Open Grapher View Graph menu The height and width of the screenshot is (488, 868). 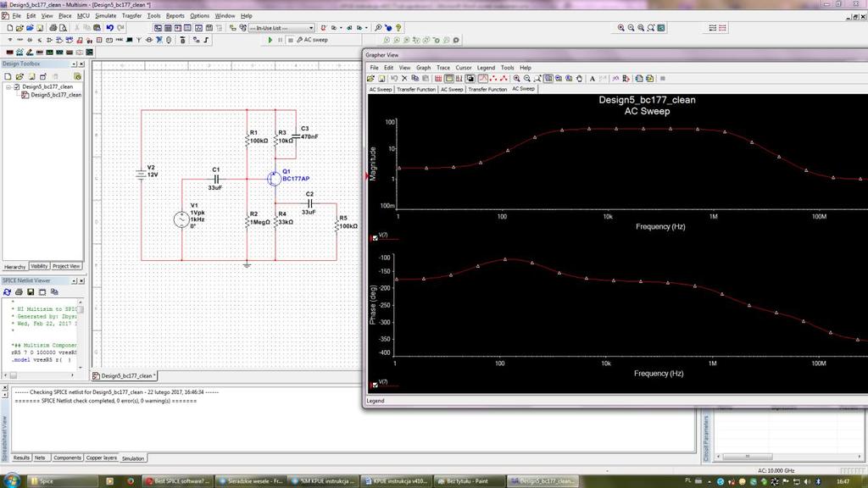point(424,68)
